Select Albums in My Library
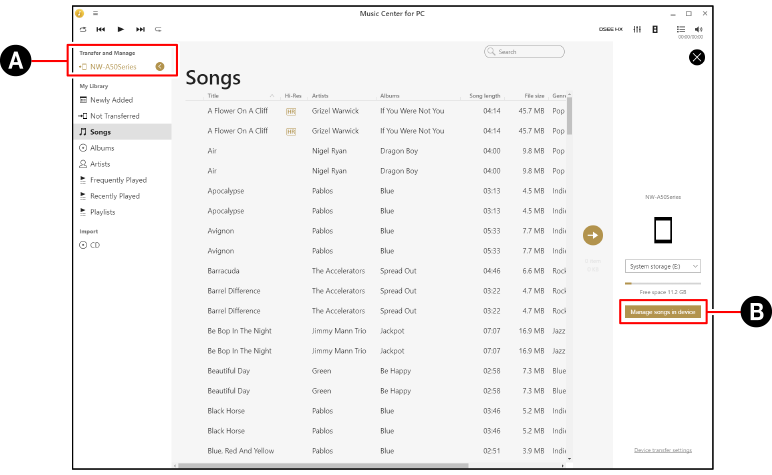The image size is (772, 475). pyautogui.click(x=101, y=148)
